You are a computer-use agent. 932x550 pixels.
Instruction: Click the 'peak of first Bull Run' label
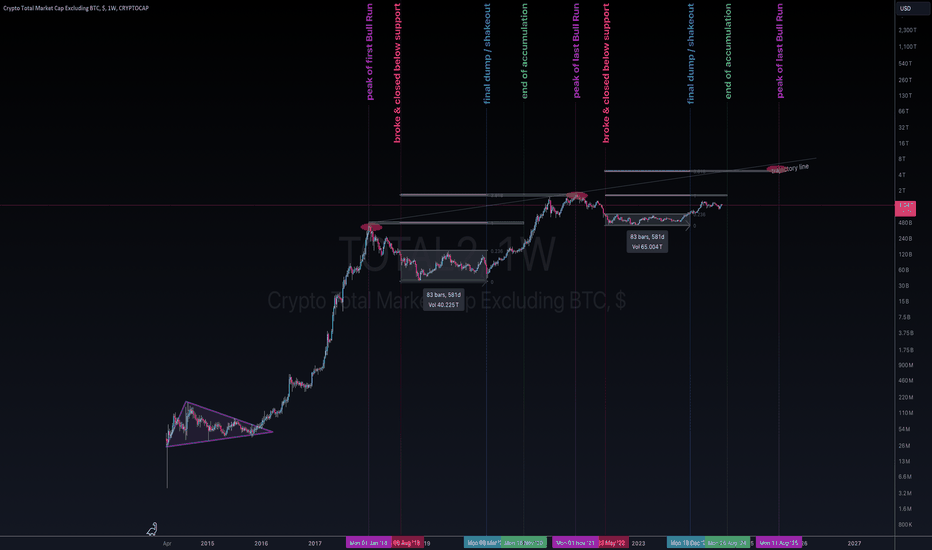(x=369, y=52)
